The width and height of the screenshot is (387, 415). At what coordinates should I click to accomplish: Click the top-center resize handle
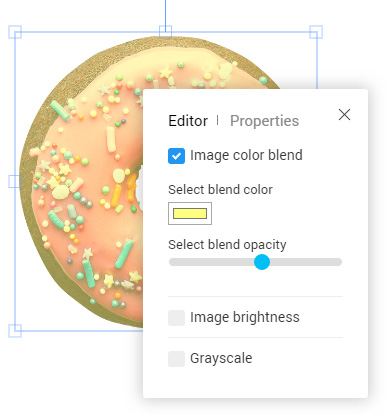(165, 32)
